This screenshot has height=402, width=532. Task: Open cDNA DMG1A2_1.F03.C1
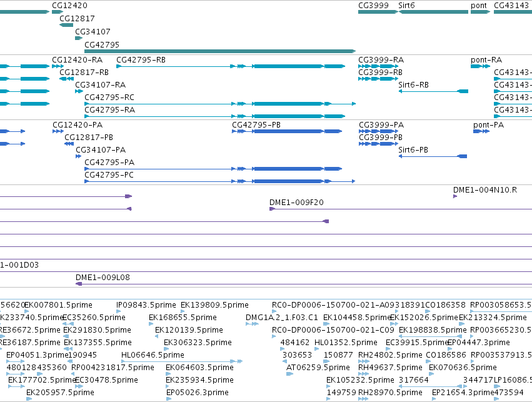(281, 318)
